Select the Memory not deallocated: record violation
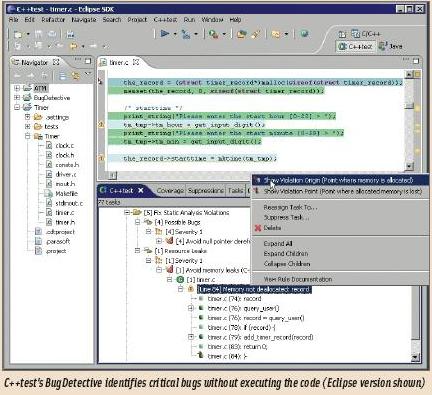Screen dimensions: 432x395 click(254, 289)
